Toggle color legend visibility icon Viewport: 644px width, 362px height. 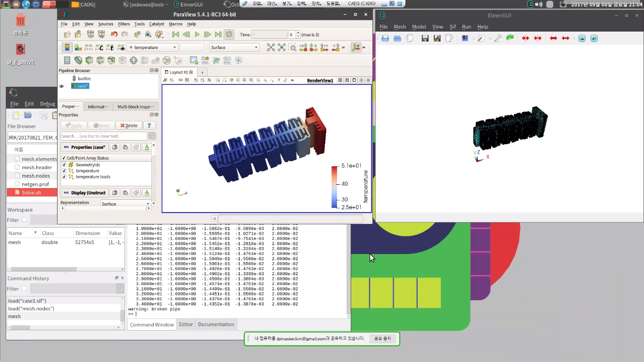(x=66, y=47)
